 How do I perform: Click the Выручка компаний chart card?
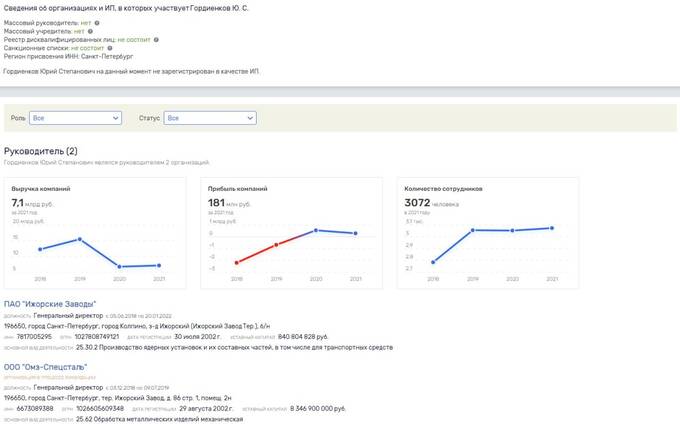coord(95,233)
